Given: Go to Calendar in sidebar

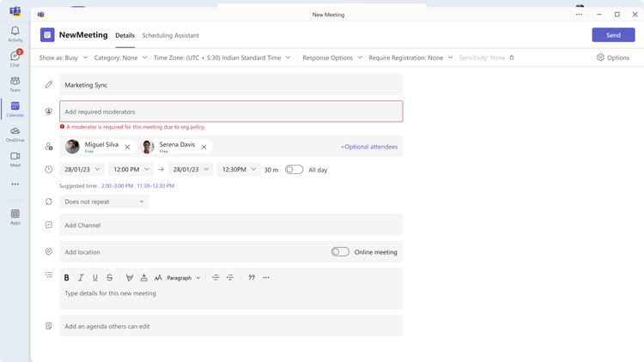Looking at the screenshot, I should pos(15,109).
